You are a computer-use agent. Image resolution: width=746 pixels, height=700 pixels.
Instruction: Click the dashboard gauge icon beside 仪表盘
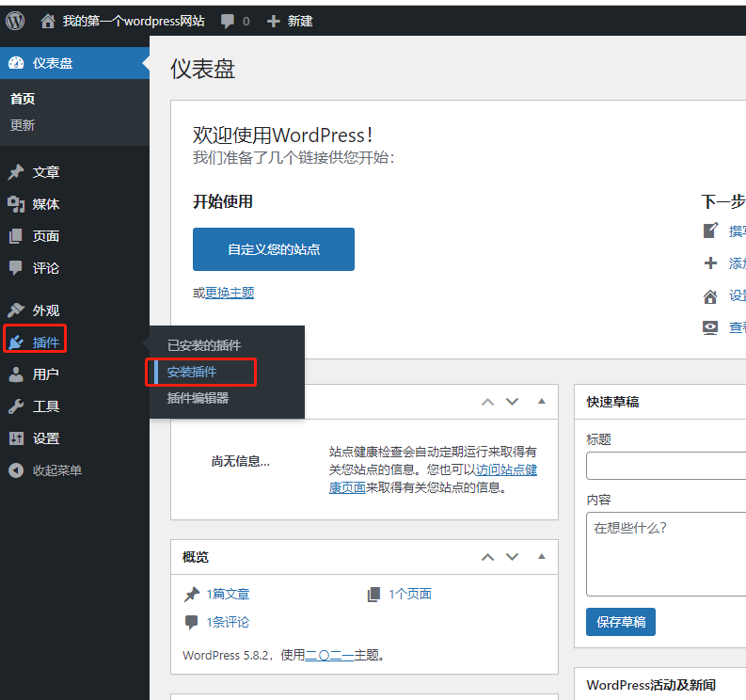(16, 63)
